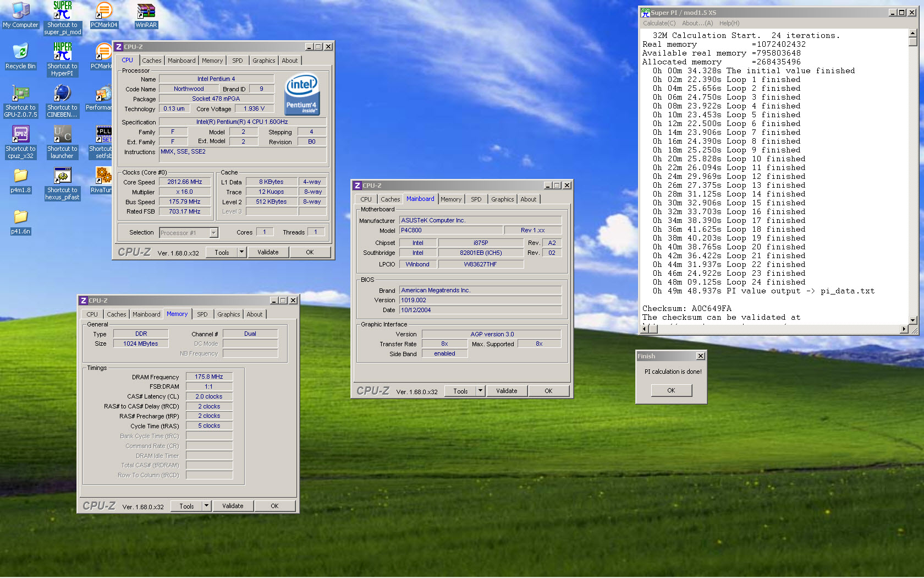This screenshot has width=924, height=578.
Task: Open the cpuz_x32 shortcut icon
Action: coord(20,141)
